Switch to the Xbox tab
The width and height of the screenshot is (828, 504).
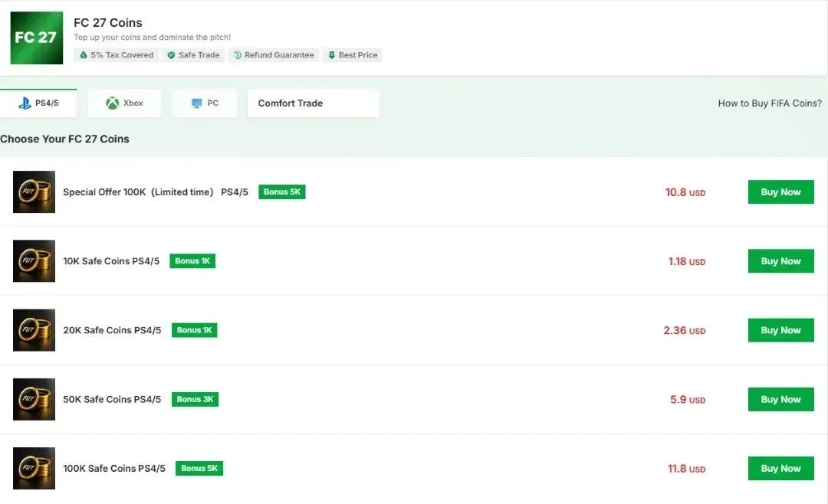125,103
